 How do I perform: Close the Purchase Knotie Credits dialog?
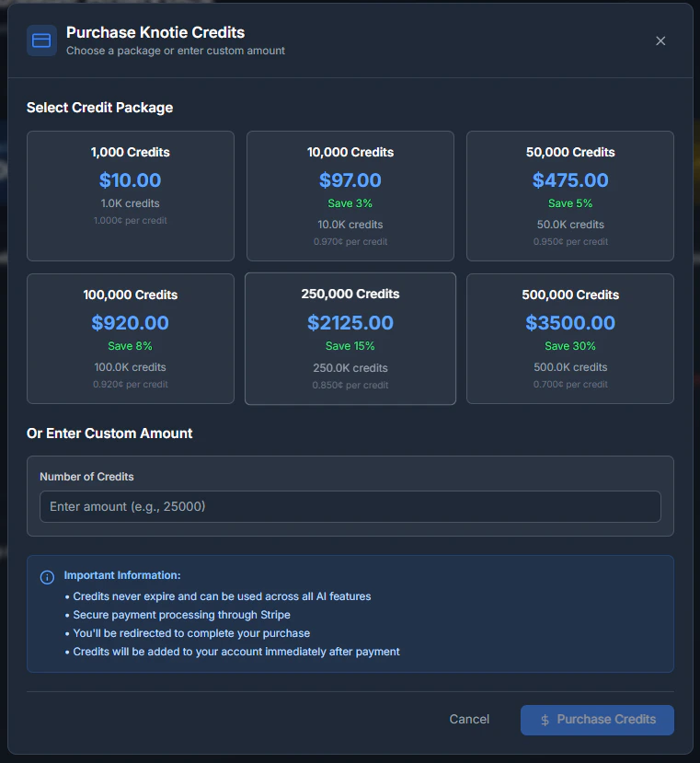click(x=660, y=40)
